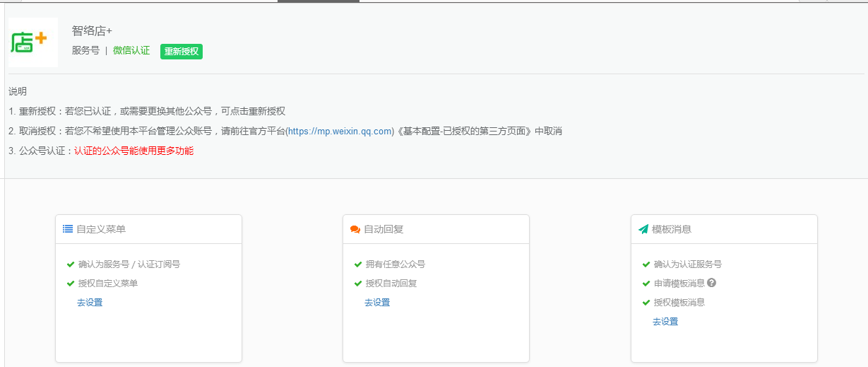Click the checkmark beside 拥有任意公众号

pos(358,264)
